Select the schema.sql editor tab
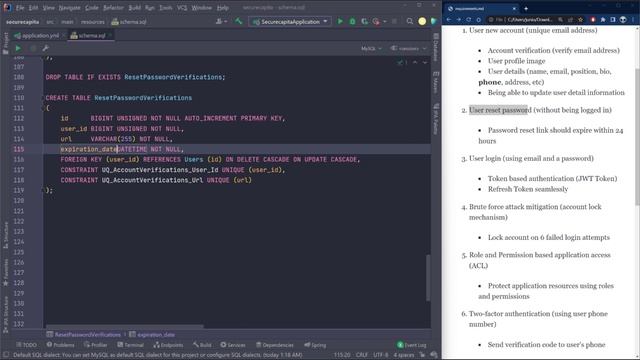The image size is (640, 360). pyautogui.click(x=91, y=36)
